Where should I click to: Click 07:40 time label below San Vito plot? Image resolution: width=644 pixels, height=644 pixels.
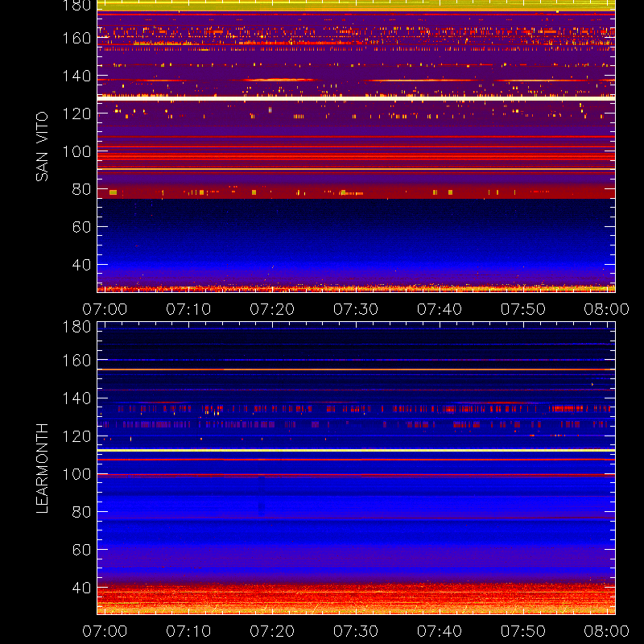click(x=440, y=309)
